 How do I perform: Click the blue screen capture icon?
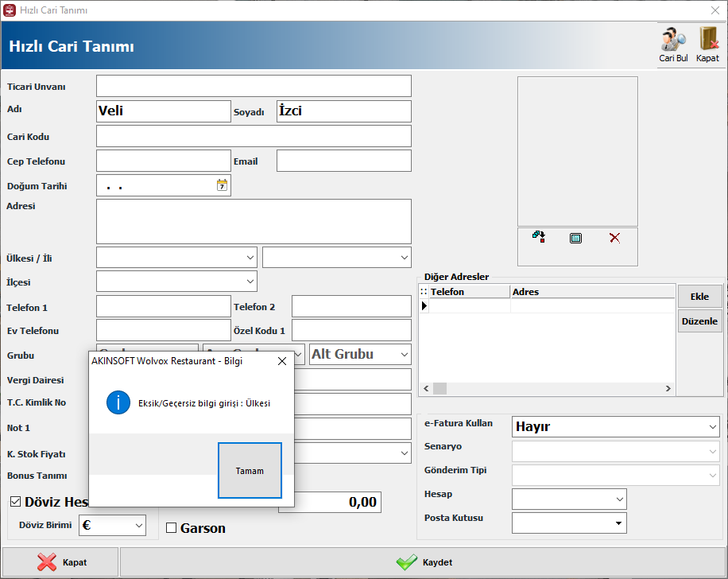click(576, 238)
